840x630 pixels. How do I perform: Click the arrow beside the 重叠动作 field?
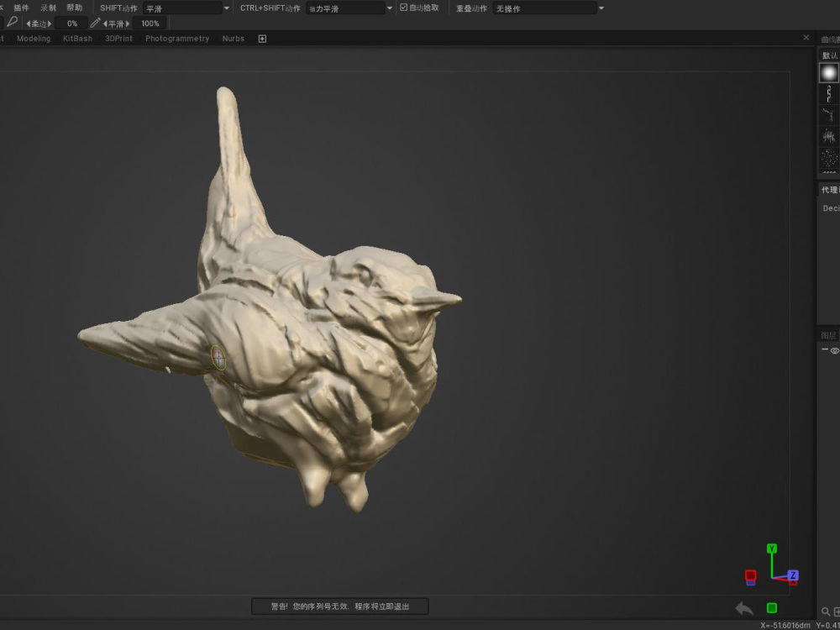tap(601, 8)
